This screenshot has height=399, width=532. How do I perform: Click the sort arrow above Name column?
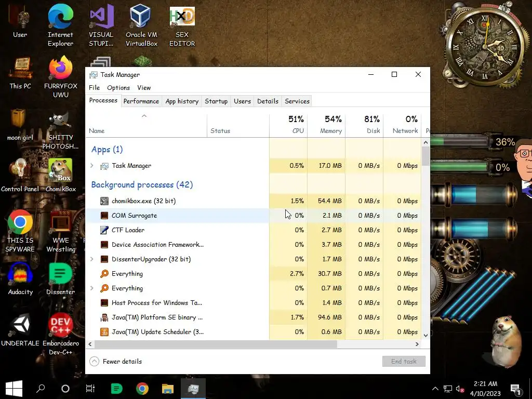coord(144,116)
